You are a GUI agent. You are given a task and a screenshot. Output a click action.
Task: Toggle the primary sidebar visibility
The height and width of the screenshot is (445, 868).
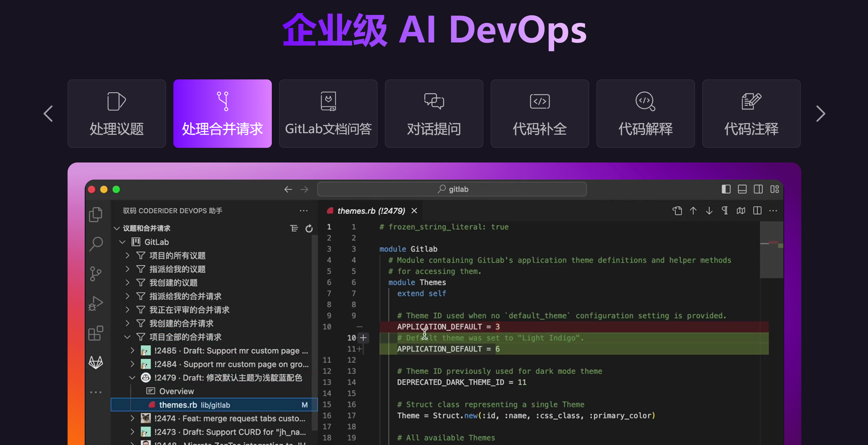(726, 189)
